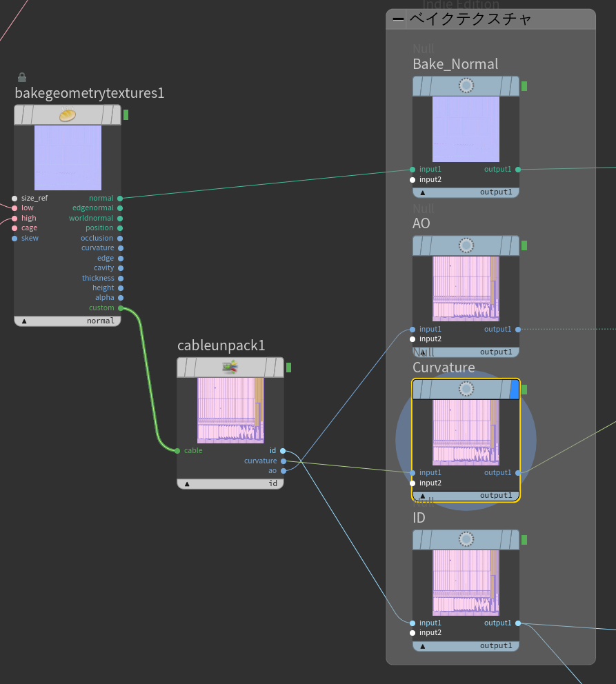This screenshot has width=616, height=684.
Task: Toggle the green flag on Bake_Normal node
Action: click(524, 85)
